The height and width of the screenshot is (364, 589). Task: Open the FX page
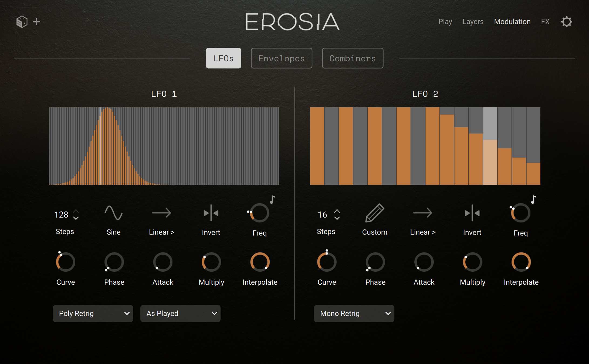pyautogui.click(x=545, y=22)
